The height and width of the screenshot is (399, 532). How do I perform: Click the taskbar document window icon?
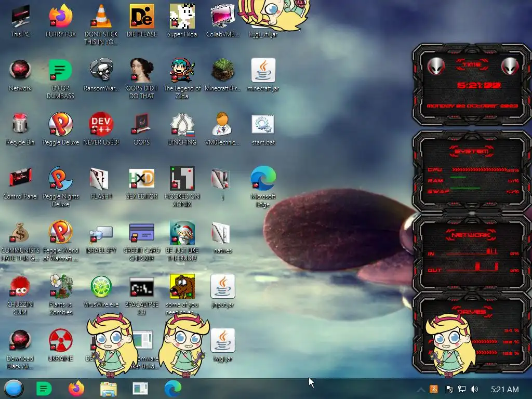coord(140,389)
